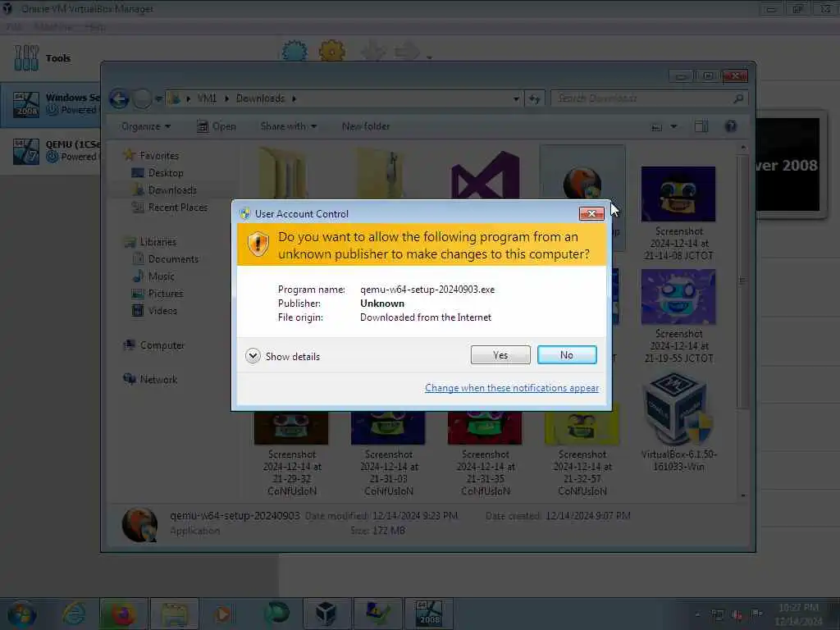
Task: Select VirtualBox-6.1.50 installer icon
Action: (678, 410)
